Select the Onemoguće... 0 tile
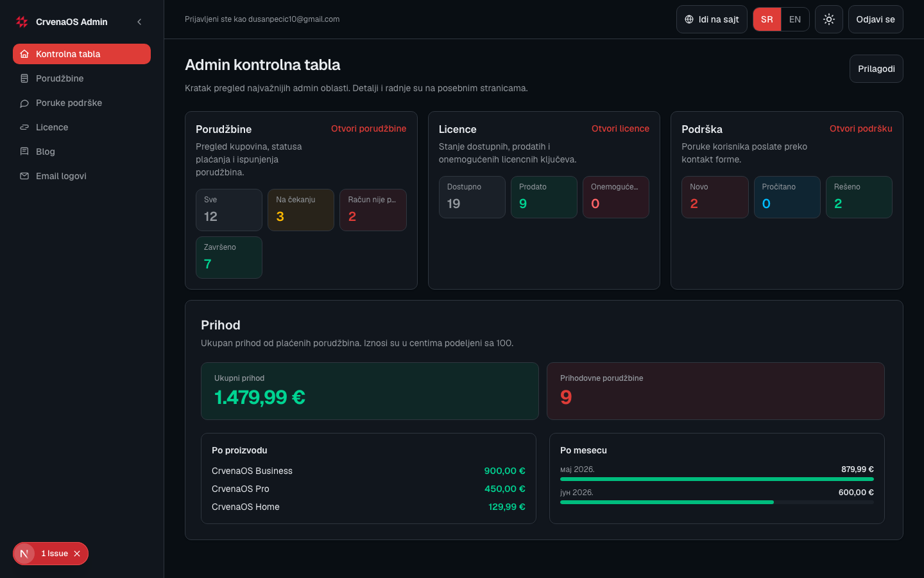 (616, 197)
